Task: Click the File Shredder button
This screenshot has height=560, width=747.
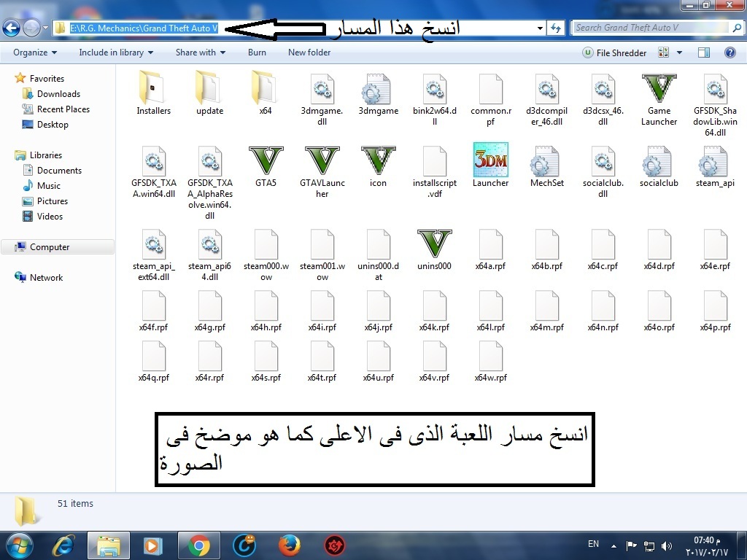Action: (614, 52)
